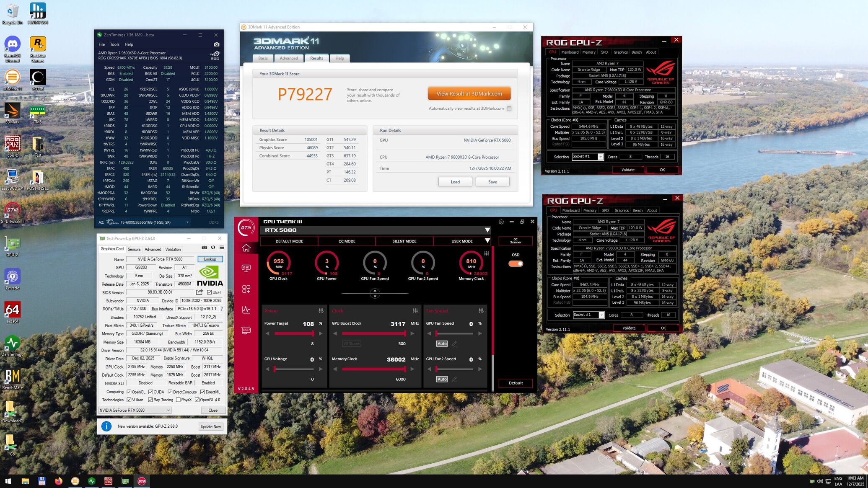Click View Result at 3DMark.com button
This screenshot has height=488, width=868.
coord(469,93)
